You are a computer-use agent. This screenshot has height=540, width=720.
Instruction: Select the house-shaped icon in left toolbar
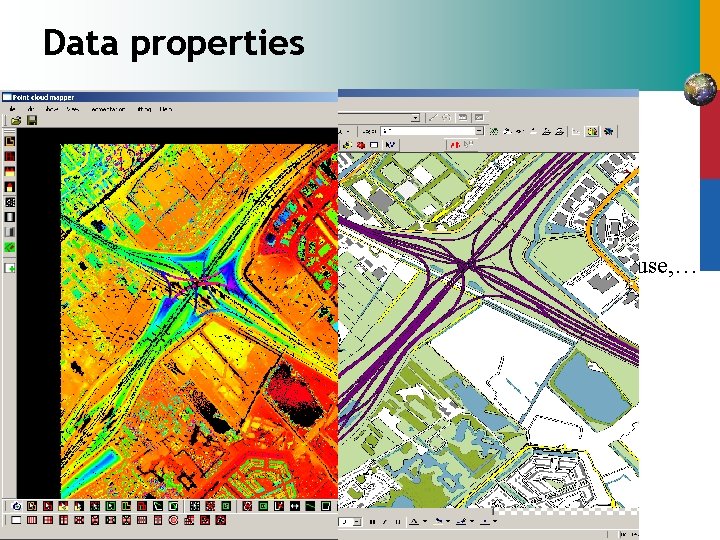(10, 187)
